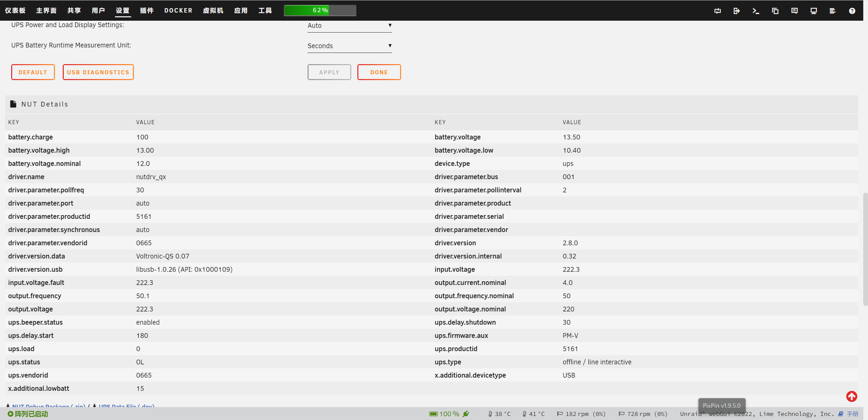Open the terminal icon
The width and height of the screenshot is (868, 420).
(x=756, y=11)
